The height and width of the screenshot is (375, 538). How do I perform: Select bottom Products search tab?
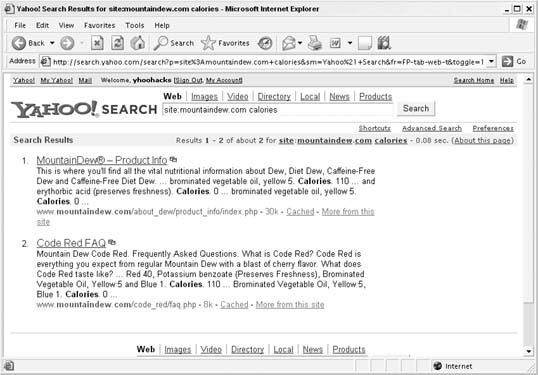point(349,349)
